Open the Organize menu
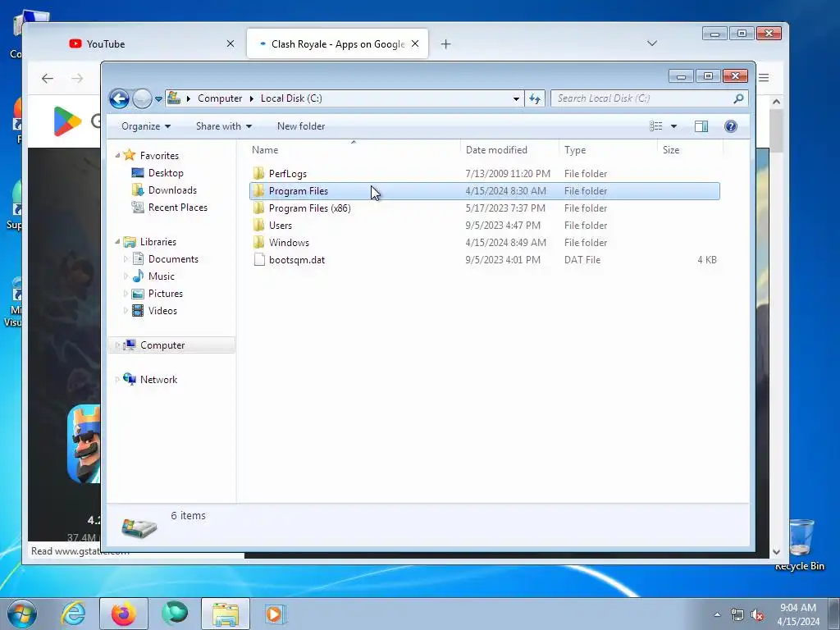This screenshot has height=630, width=840. (146, 126)
